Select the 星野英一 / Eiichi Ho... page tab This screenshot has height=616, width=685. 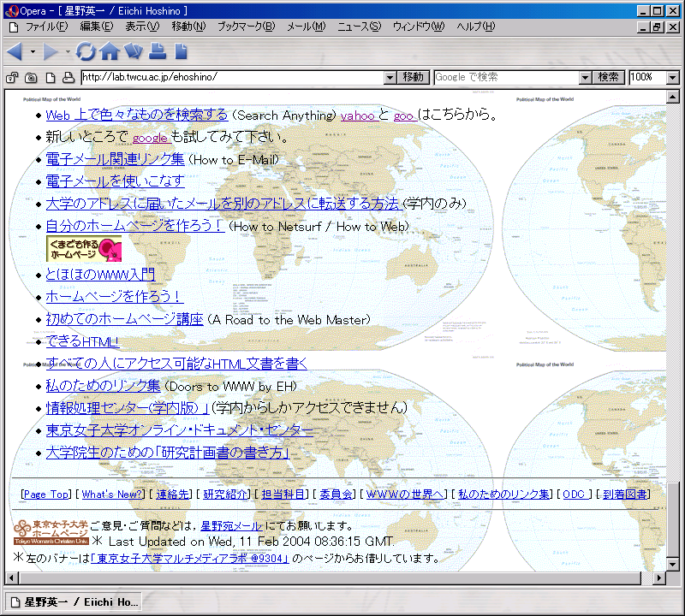[x=74, y=602]
